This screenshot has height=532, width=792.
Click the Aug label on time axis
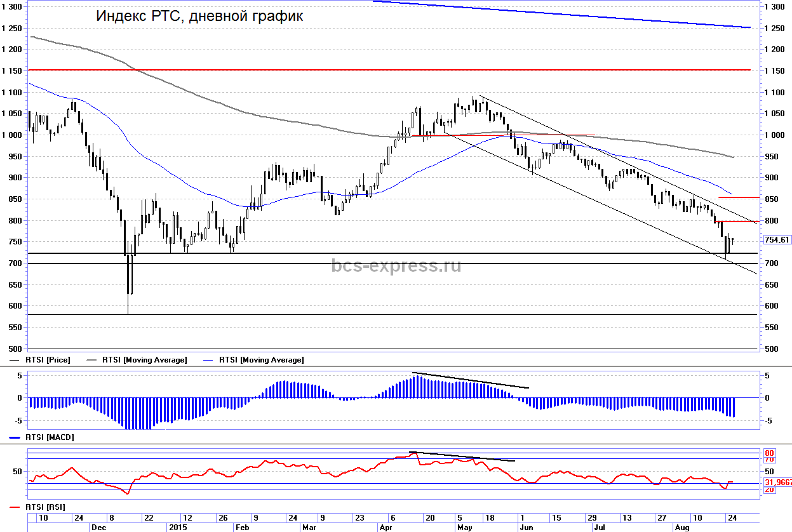(x=681, y=527)
